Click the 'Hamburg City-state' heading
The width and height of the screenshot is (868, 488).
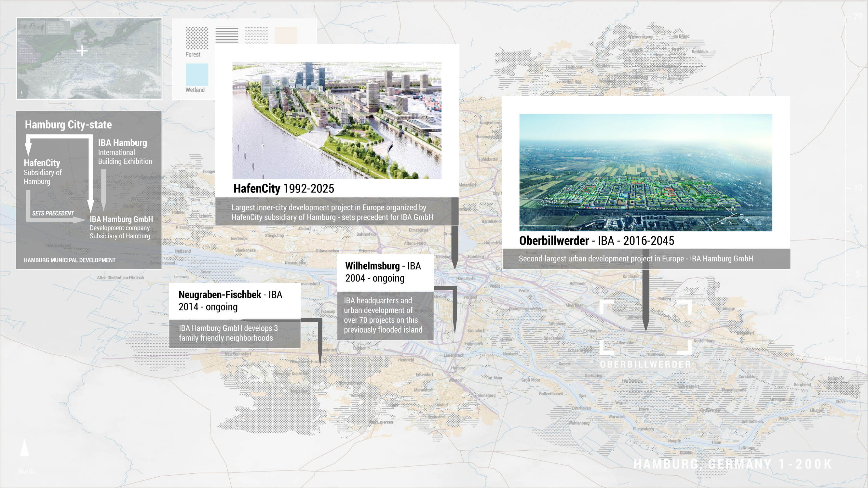pyautogui.click(x=68, y=125)
